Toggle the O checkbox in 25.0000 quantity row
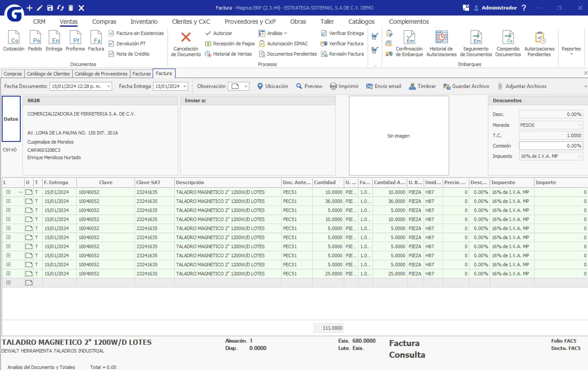This screenshot has width=588, height=370. (29, 274)
